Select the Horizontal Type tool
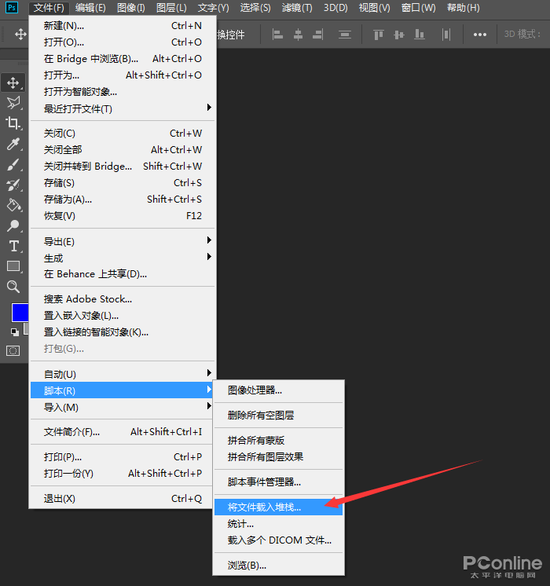The width and height of the screenshot is (550, 586). [x=14, y=246]
